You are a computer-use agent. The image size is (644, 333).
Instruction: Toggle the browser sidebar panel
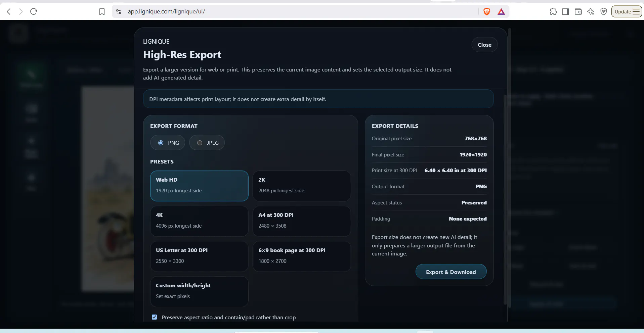point(565,12)
